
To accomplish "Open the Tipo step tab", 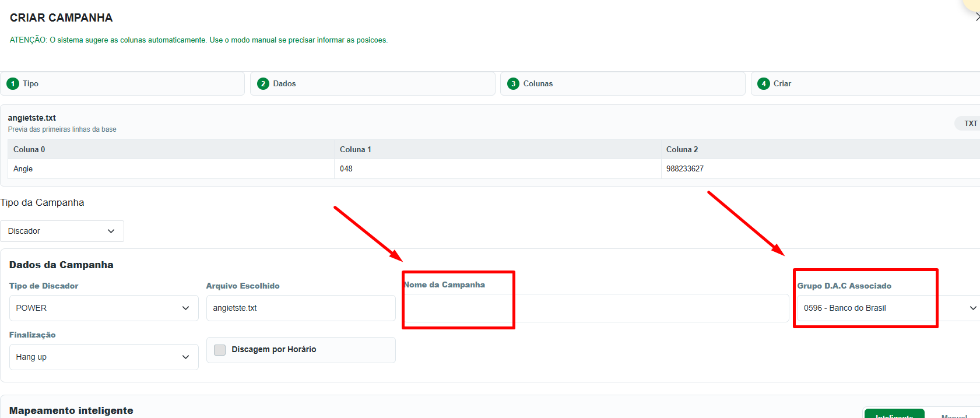I will tap(122, 84).
